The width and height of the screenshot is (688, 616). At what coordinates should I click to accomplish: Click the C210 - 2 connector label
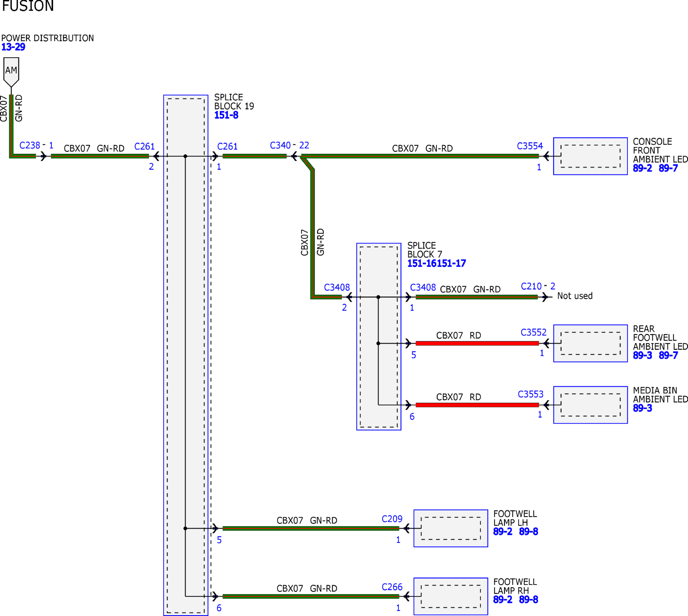(538, 286)
